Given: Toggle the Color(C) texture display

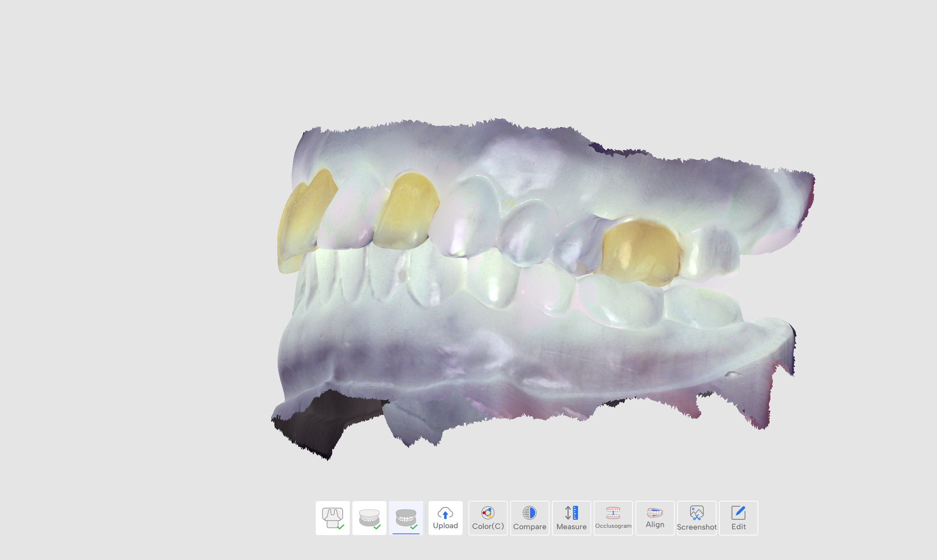Looking at the screenshot, I should (x=488, y=518).
